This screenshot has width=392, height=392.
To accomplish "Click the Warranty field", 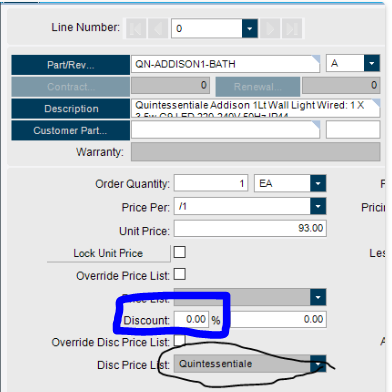I will click(x=256, y=152).
